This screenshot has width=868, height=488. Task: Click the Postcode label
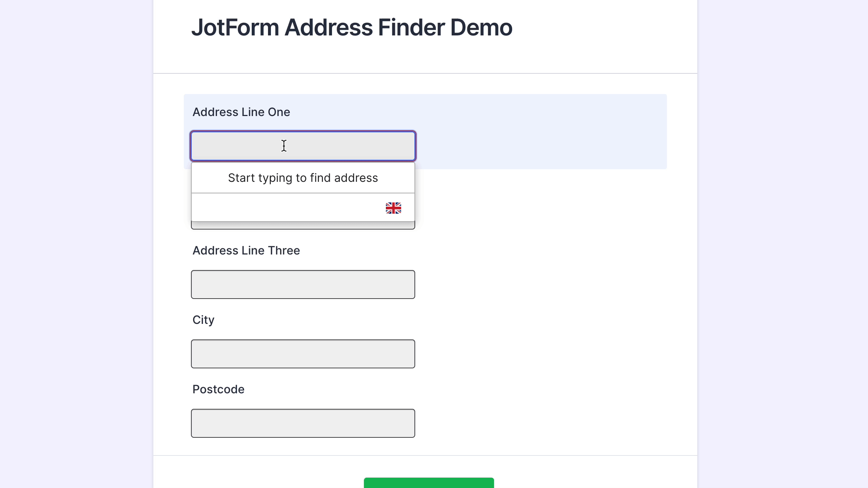218,389
